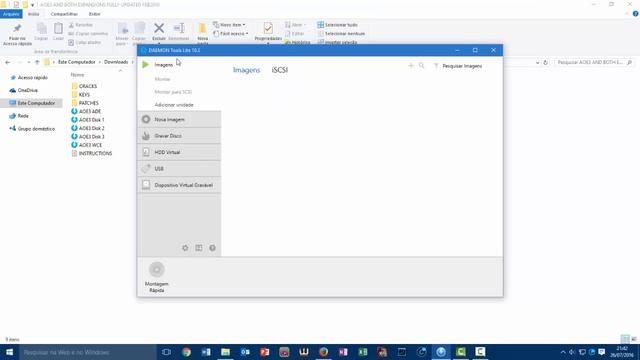
Task: Switch to large icons view in status bar
Action: [634, 339]
